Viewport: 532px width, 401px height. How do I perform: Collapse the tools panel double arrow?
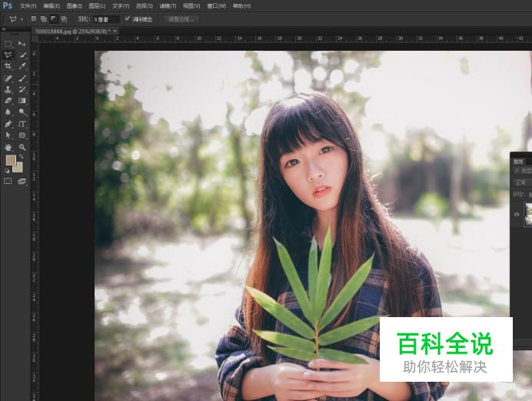pyautogui.click(x=4, y=29)
